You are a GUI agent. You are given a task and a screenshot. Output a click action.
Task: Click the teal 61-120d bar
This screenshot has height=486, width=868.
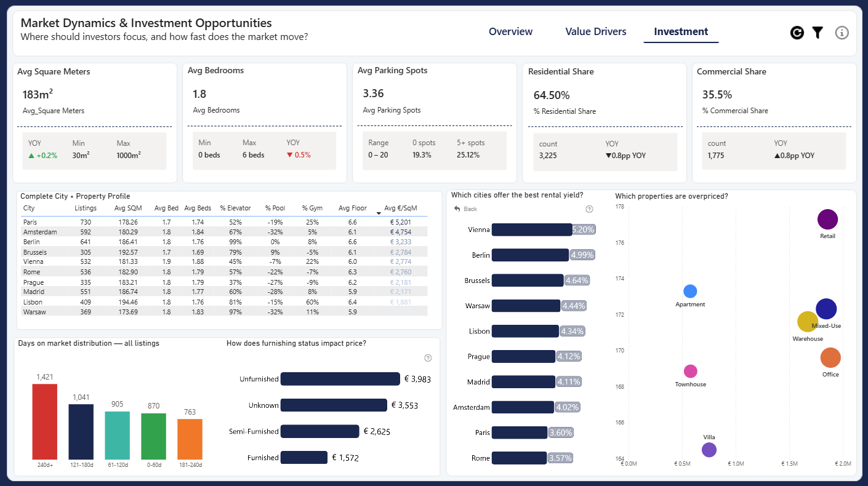point(118,435)
